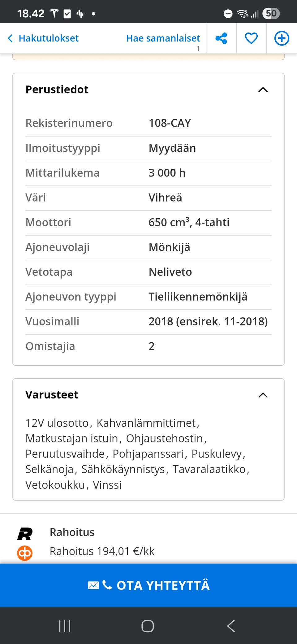Image resolution: width=297 pixels, height=644 pixels.
Task: Tap the battery indicator showing 50
Action: (271, 13)
